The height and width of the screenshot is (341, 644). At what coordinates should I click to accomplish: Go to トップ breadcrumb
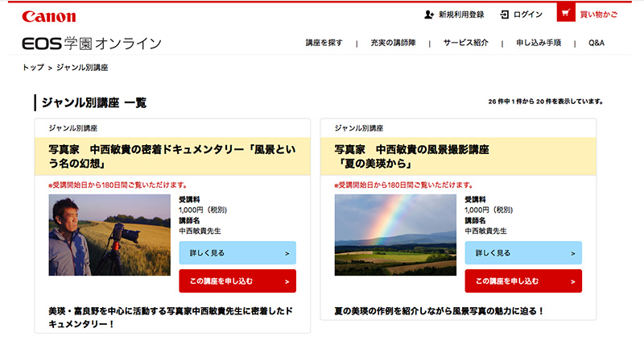[x=33, y=68]
